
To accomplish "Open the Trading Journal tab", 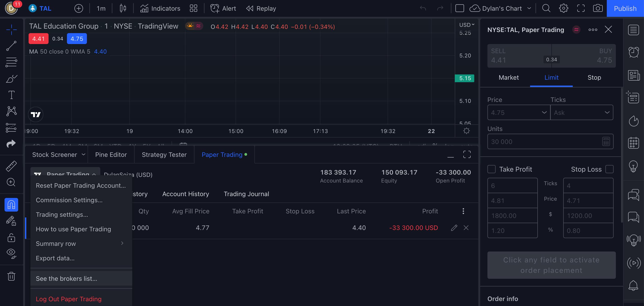I will (246, 194).
